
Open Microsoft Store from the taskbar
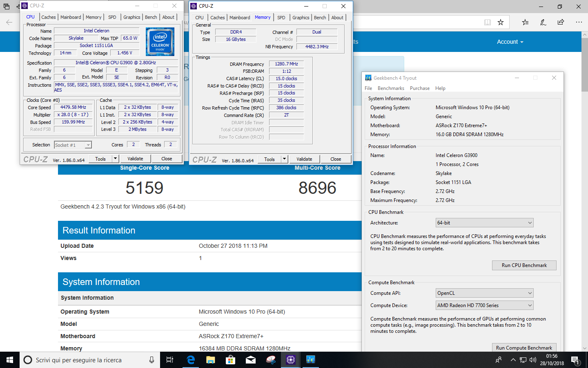(231, 360)
